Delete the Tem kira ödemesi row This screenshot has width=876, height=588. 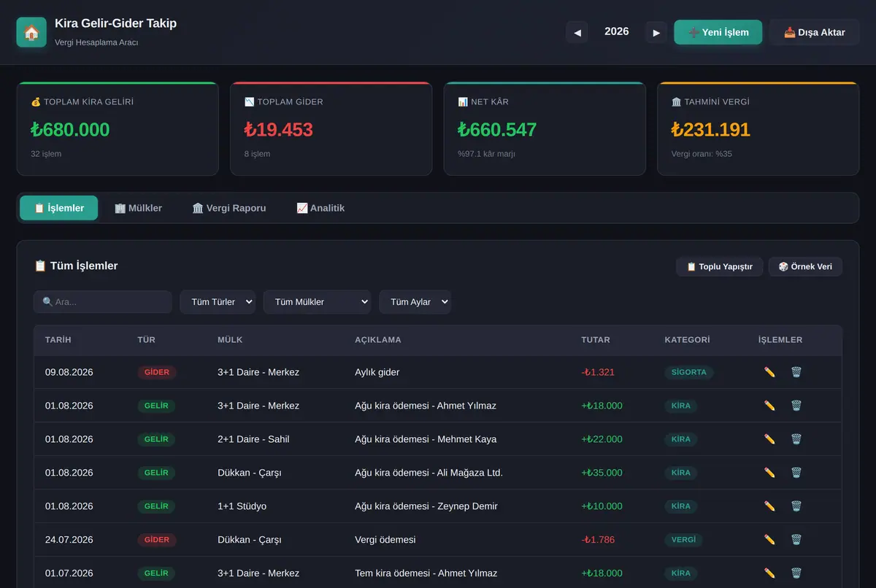[x=796, y=573]
